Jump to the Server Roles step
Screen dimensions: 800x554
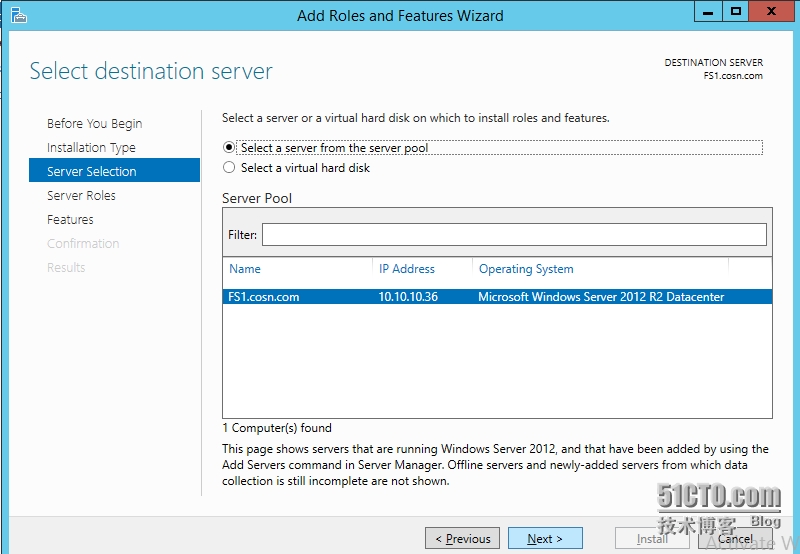click(81, 195)
